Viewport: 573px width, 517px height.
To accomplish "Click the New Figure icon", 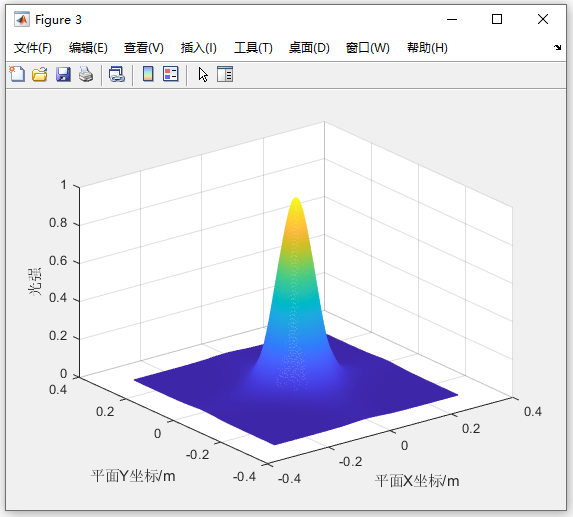I will click(17, 74).
